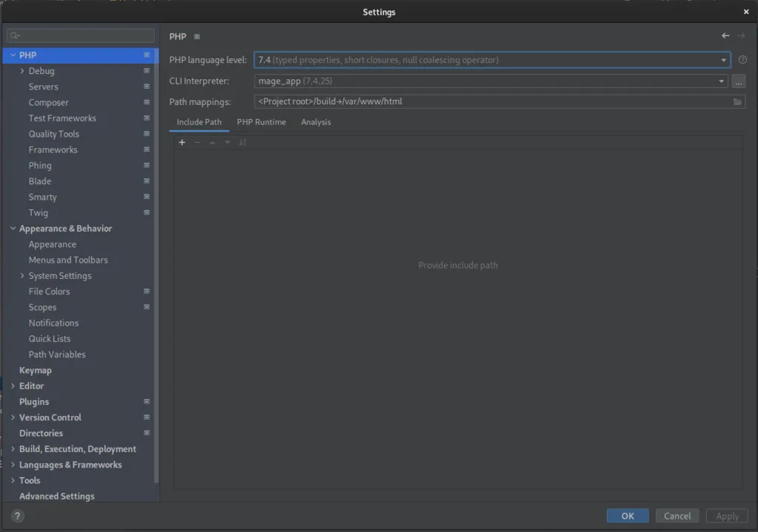Add a new include path with plus icon
The image size is (758, 532).
click(x=182, y=143)
